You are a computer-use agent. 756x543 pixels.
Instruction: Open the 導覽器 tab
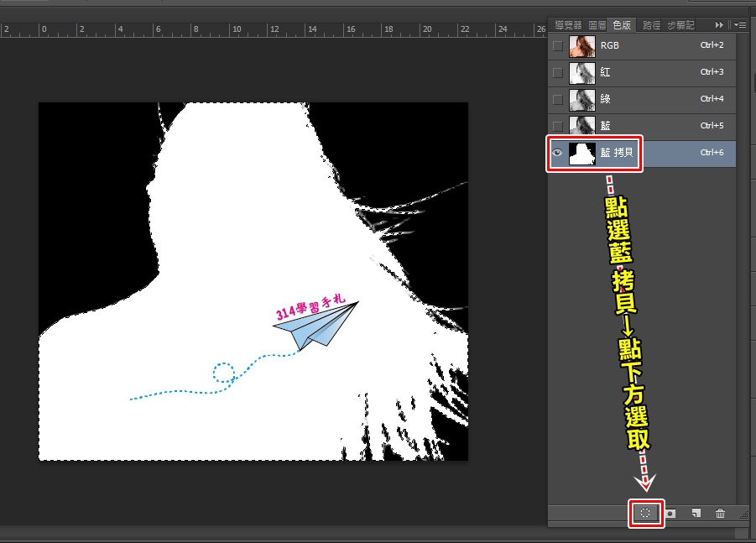(568, 24)
